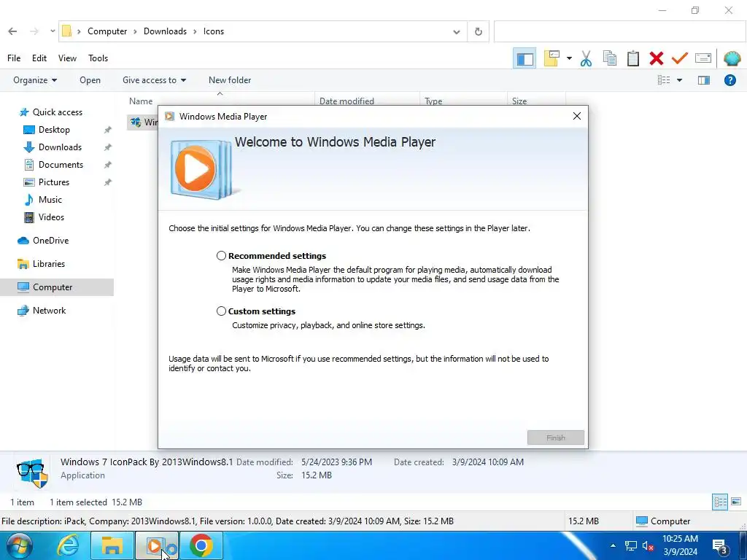This screenshot has width=747, height=560.
Task: Open Downloads in the sidebar
Action: coord(60,147)
